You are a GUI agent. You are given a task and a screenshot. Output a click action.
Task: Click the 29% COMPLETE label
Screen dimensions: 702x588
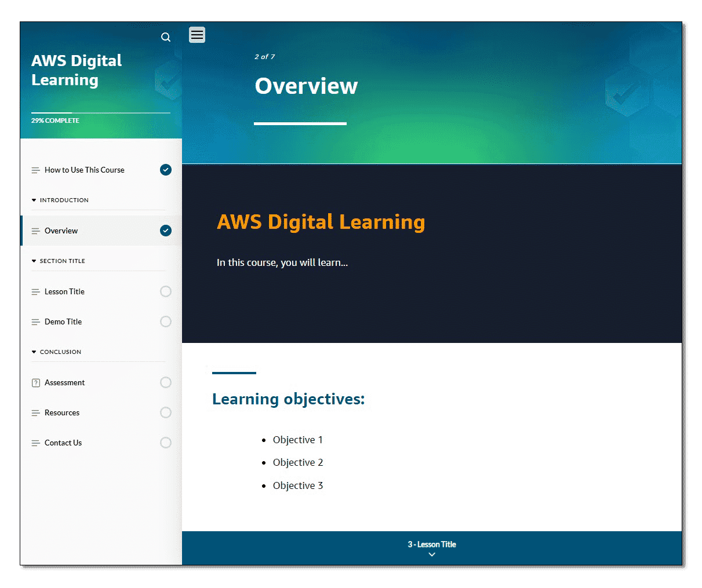[55, 120]
